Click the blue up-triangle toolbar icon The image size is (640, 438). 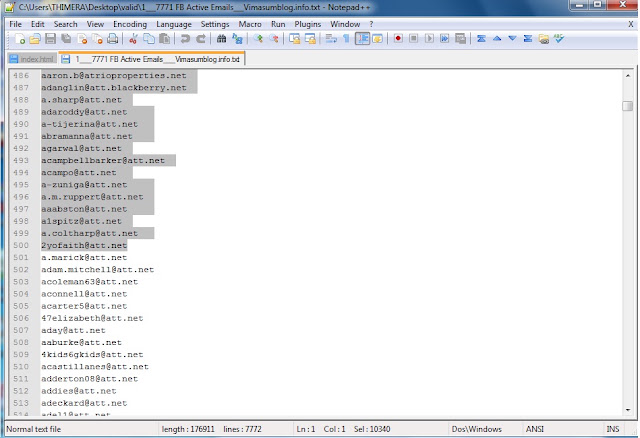coord(497,39)
